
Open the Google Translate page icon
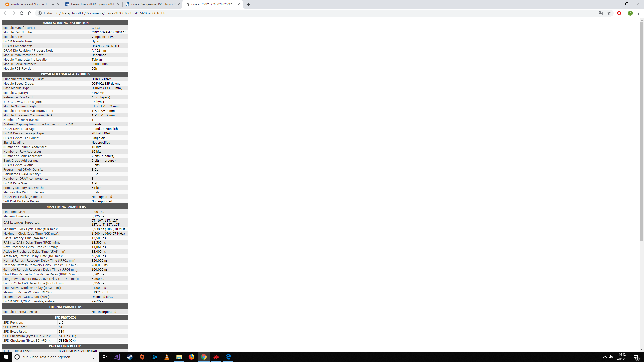tap(601, 13)
